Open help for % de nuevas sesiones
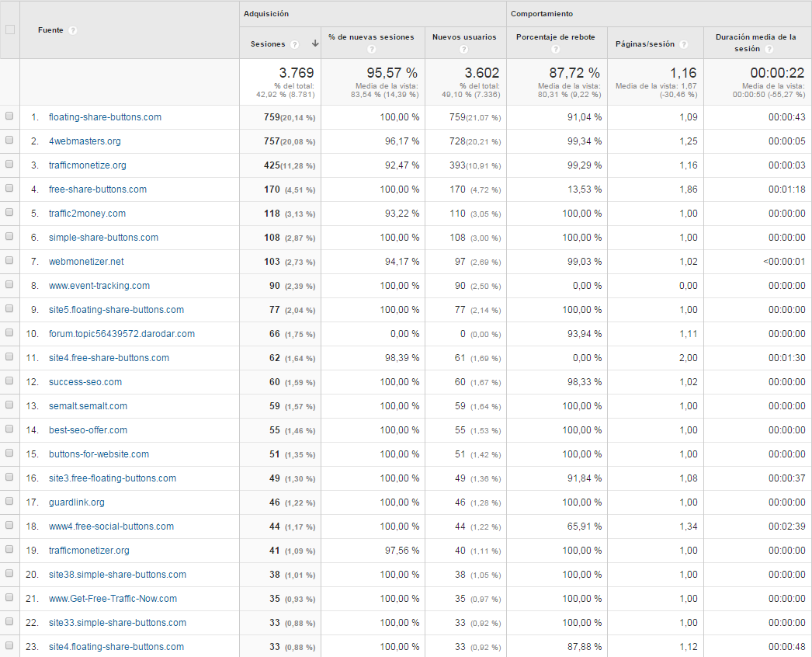Viewport: 812px width, 657px height. 372,49
